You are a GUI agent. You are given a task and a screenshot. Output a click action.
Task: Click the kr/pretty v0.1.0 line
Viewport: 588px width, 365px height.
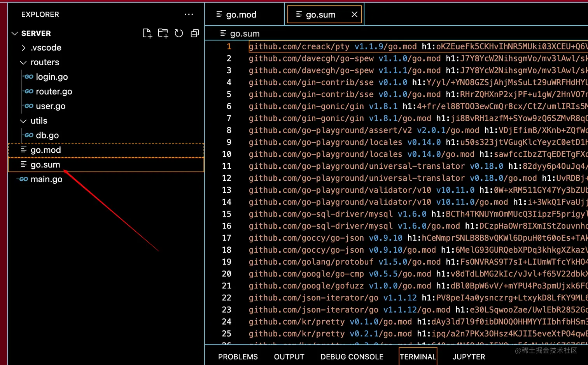point(418,322)
